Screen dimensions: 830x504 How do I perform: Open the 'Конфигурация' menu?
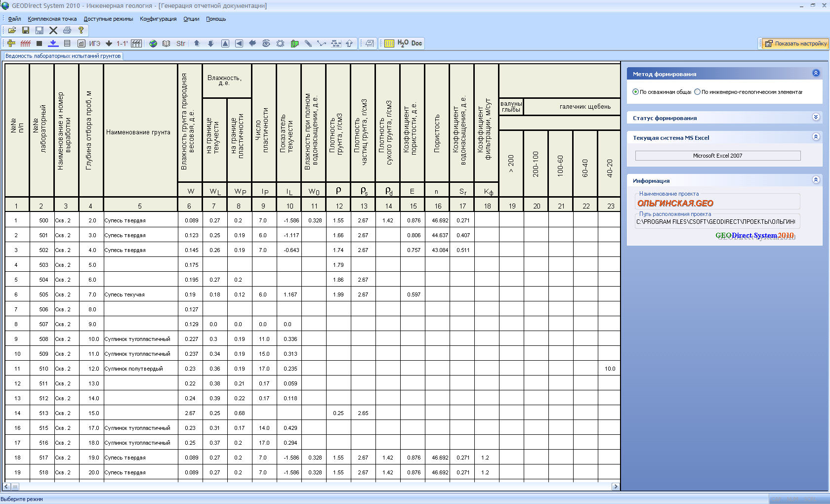click(x=158, y=19)
